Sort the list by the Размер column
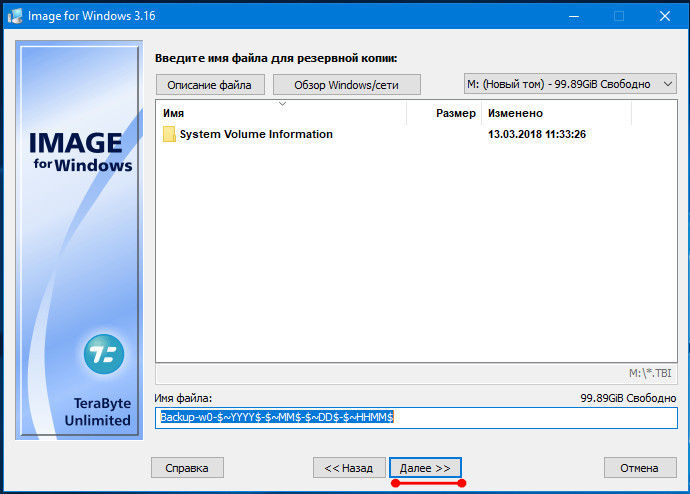690x494 pixels. click(455, 113)
